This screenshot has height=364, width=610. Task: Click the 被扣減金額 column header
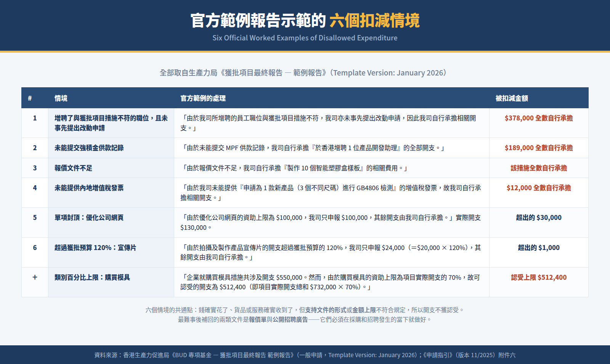pos(512,98)
